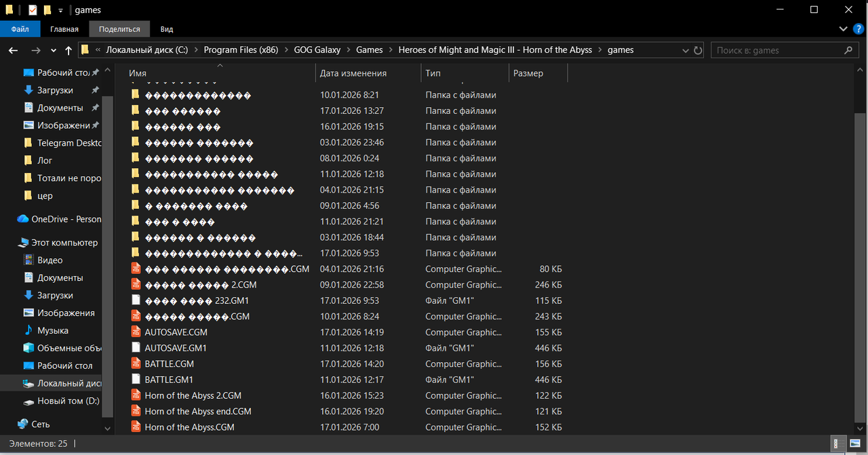Click the icon of BATTLE.GM1 file
Viewport: 868px width, 455px height.
pos(136,380)
